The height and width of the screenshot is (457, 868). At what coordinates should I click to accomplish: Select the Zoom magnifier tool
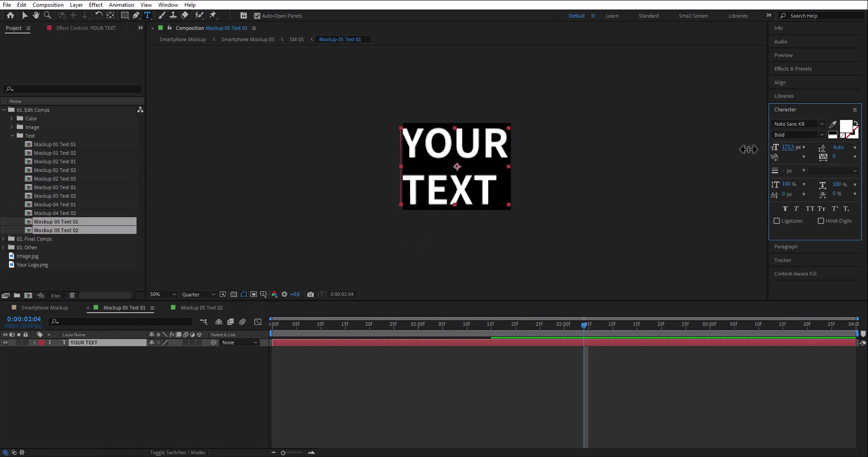[x=47, y=15]
